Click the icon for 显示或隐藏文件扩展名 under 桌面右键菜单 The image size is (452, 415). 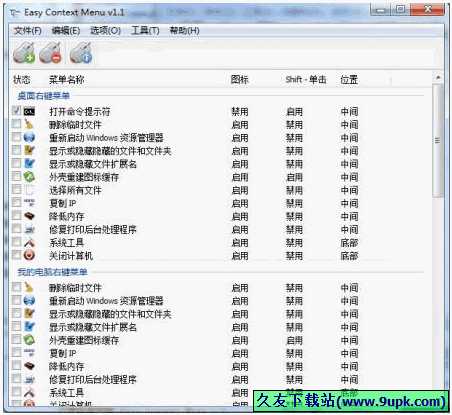tap(29, 163)
